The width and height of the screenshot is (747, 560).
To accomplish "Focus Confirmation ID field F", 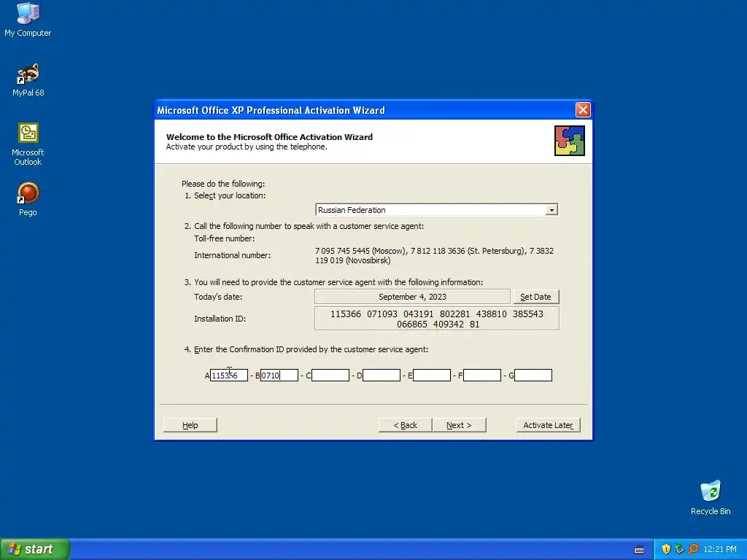I will coord(482,376).
